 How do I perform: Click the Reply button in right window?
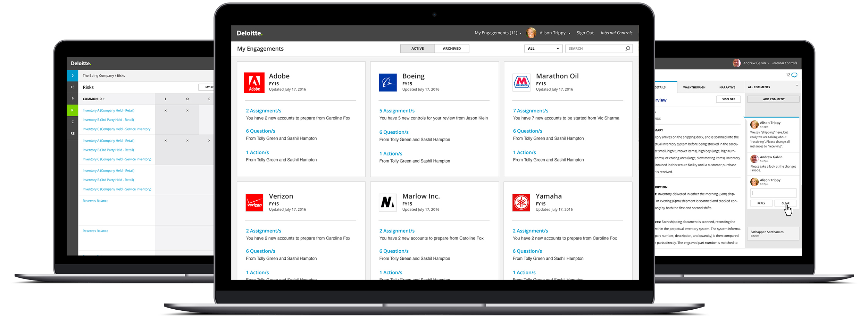[x=761, y=203]
